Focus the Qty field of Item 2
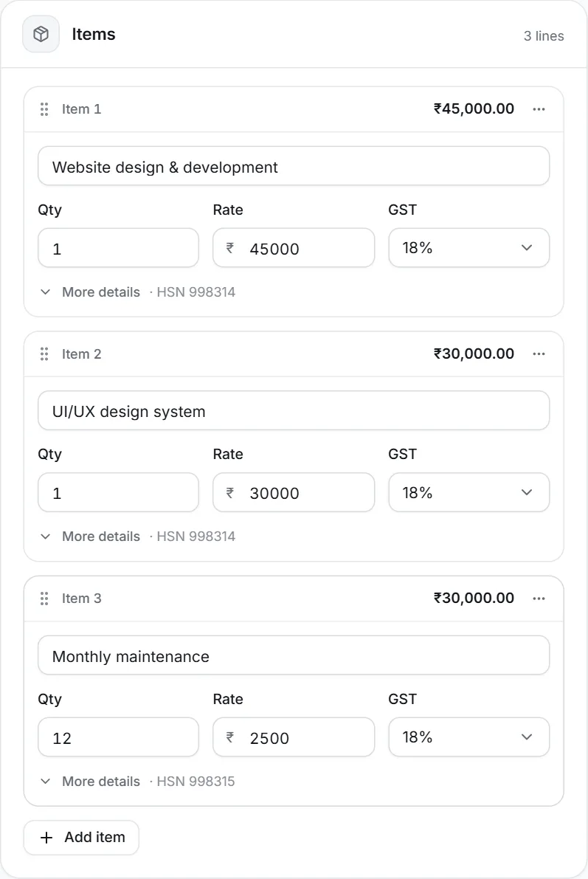Image resolution: width=588 pixels, height=879 pixels. tap(118, 492)
